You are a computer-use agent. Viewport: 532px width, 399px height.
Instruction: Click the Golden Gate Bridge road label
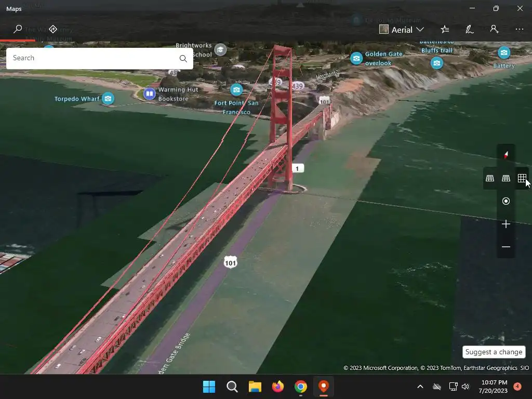(x=174, y=353)
